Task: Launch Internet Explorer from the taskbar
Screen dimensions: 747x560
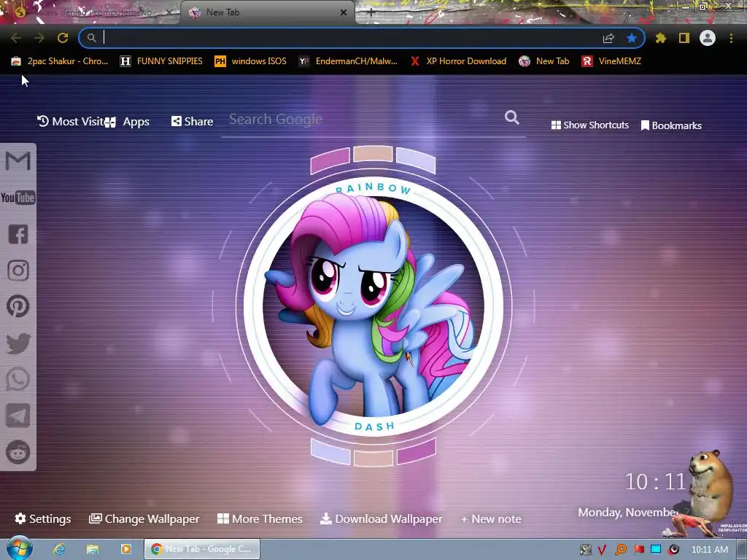Action: pyautogui.click(x=59, y=549)
